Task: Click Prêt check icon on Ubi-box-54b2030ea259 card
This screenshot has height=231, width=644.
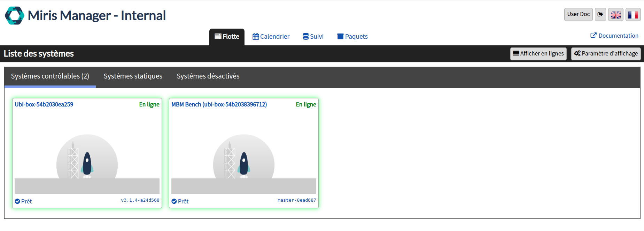Action: (x=17, y=201)
